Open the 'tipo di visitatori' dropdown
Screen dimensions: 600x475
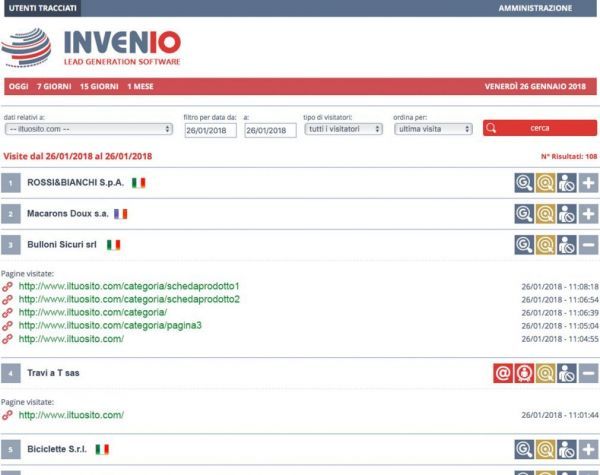[x=342, y=129]
